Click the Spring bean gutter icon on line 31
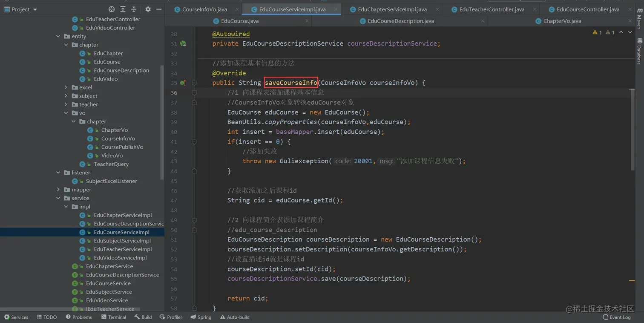The width and height of the screenshot is (644, 323). [x=183, y=43]
